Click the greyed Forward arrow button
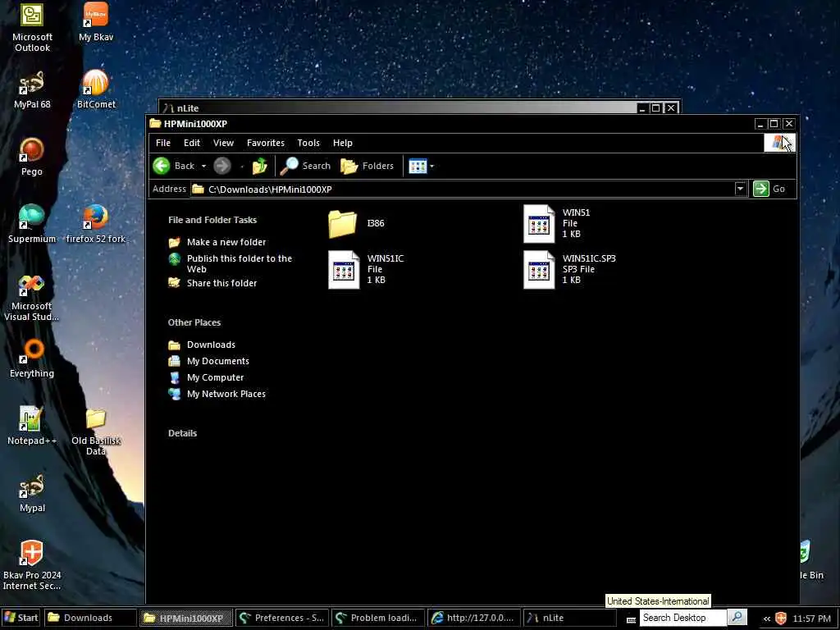The image size is (840, 630). (x=222, y=166)
